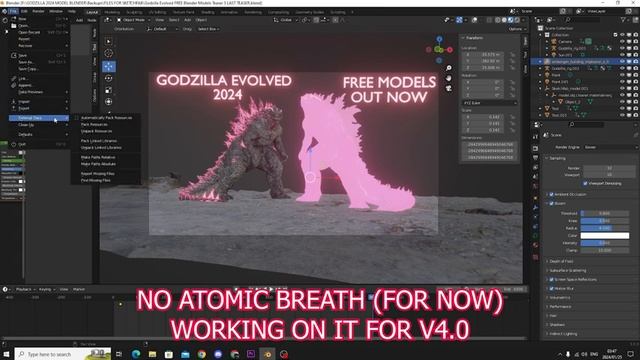Screen dimensions: 640x360
Task: Click the Bloom Color white swatch
Action: [x=604, y=236]
